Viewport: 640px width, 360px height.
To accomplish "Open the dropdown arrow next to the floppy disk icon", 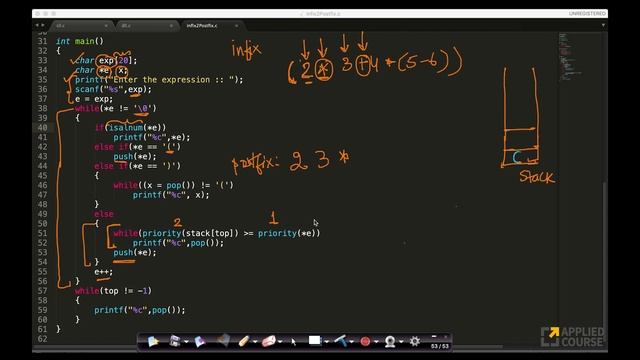I will click(186, 342).
